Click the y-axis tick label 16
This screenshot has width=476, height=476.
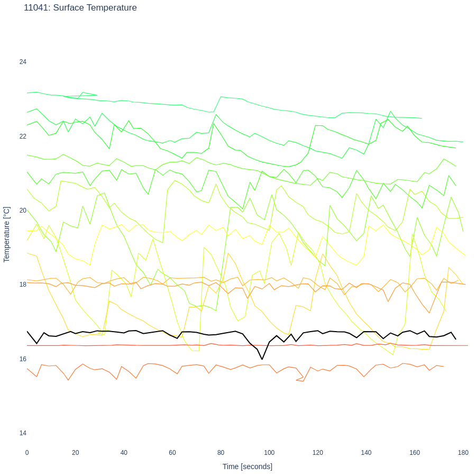pos(23,359)
